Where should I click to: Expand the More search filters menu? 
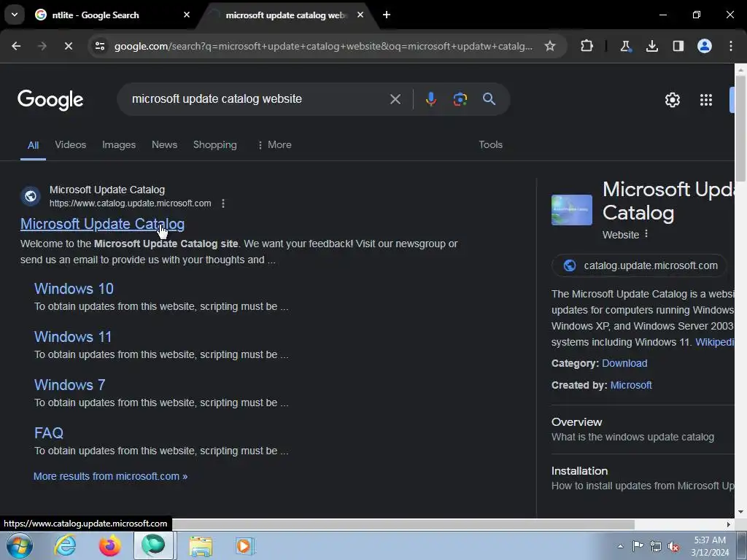(x=274, y=145)
